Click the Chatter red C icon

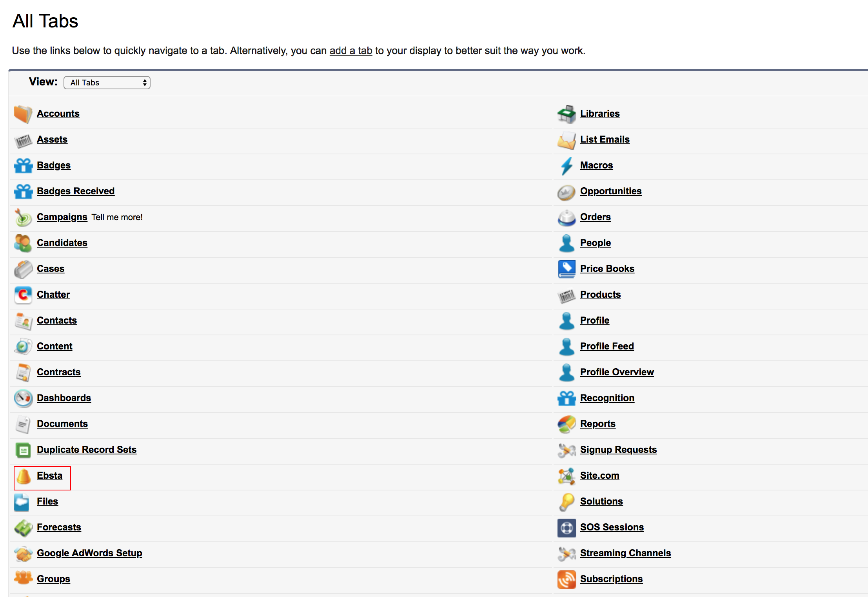pyautogui.click(x=23, y=295)
